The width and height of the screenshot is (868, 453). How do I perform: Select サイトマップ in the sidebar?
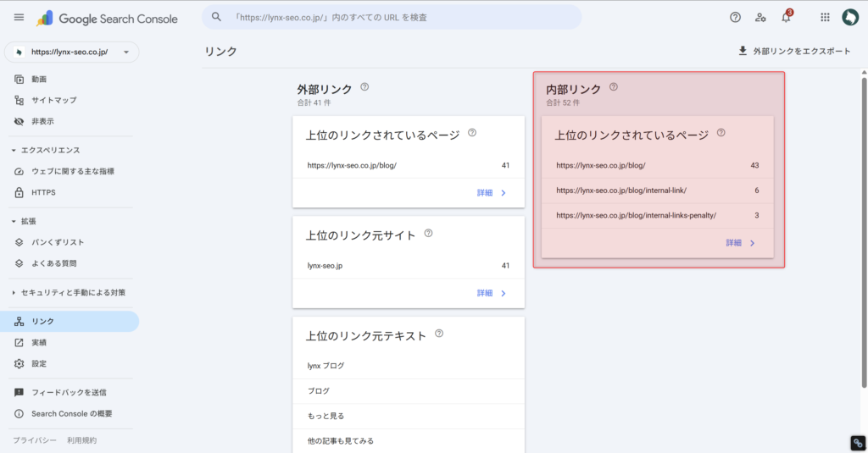point(53,100)
